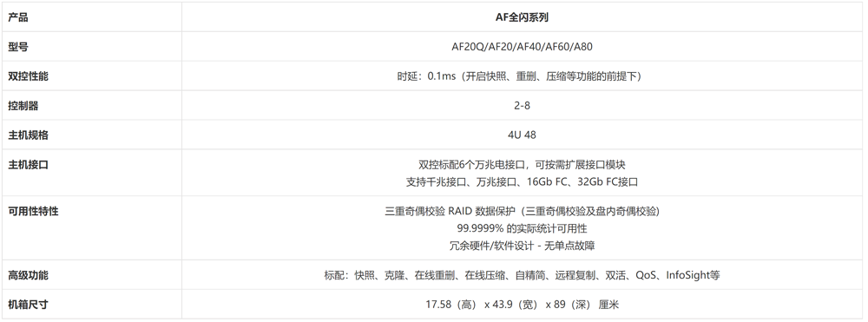This screenshot has width=868, height=322.
Task: Select the '4U 48' specification value
Action: pos(522,135)
